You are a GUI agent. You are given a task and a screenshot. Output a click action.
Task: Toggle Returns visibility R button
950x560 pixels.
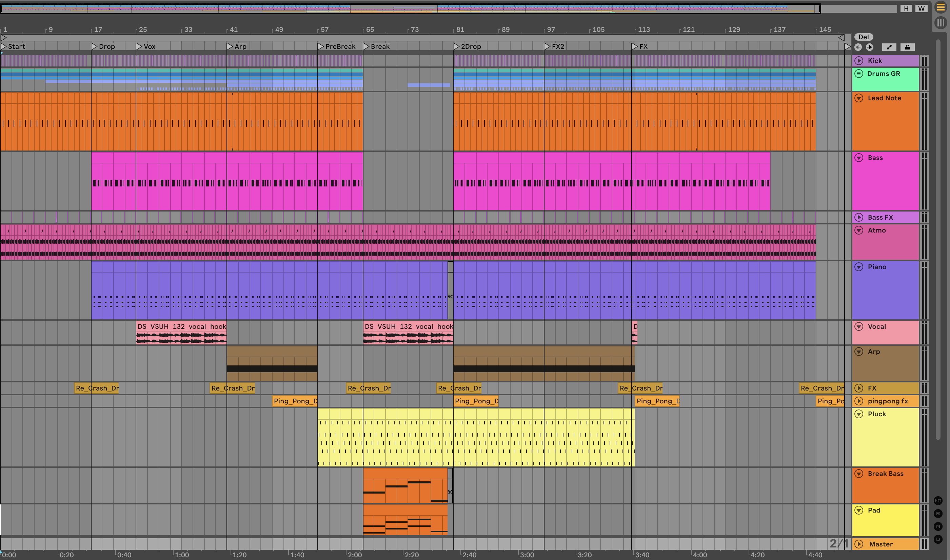click(938, 514)
